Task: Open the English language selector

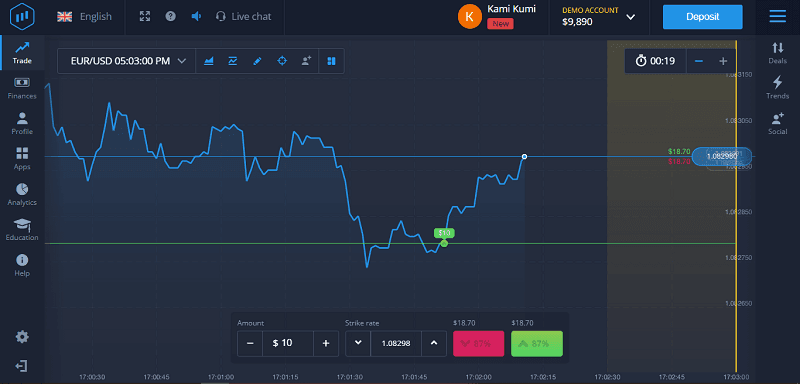Action: (x=84, y=16)
